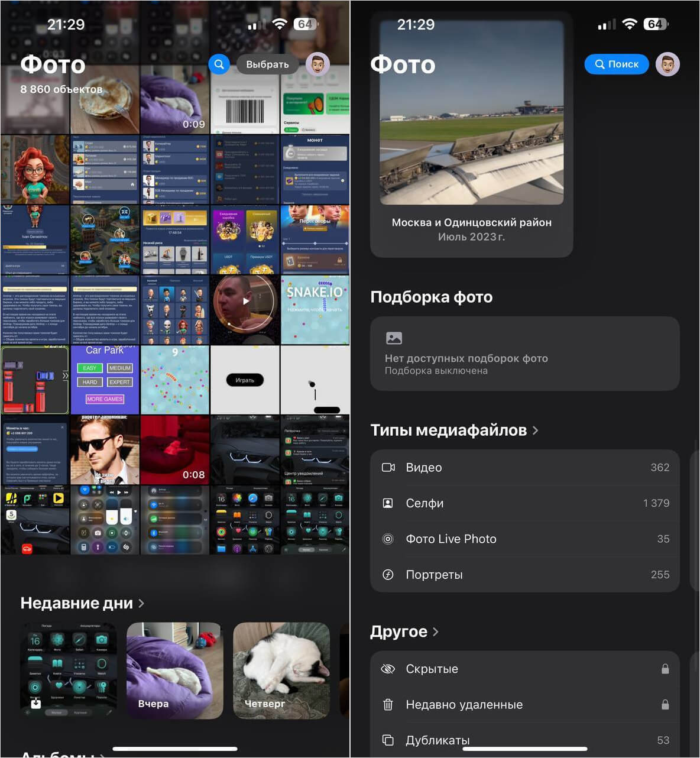Viewport: 700px width, 758px height.
Task: Open the profile avatar on left screen
Action: (x=317, y=64)
